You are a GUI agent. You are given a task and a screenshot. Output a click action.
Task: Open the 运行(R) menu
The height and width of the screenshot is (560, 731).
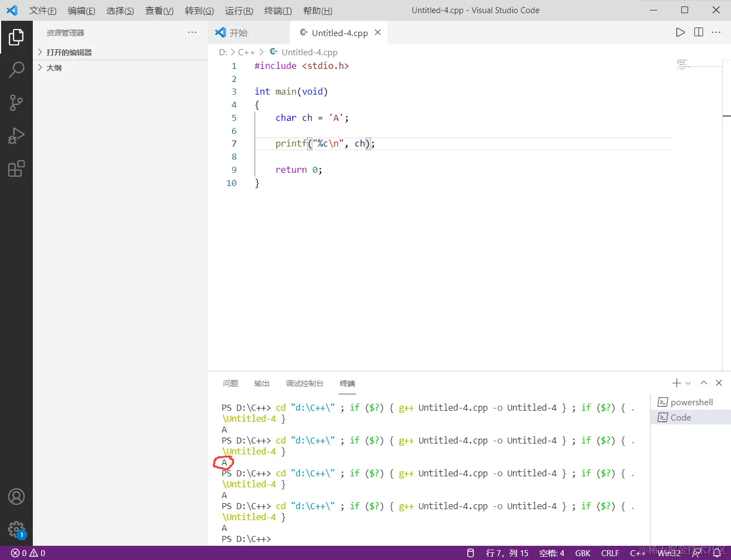(x=239, y=10)
